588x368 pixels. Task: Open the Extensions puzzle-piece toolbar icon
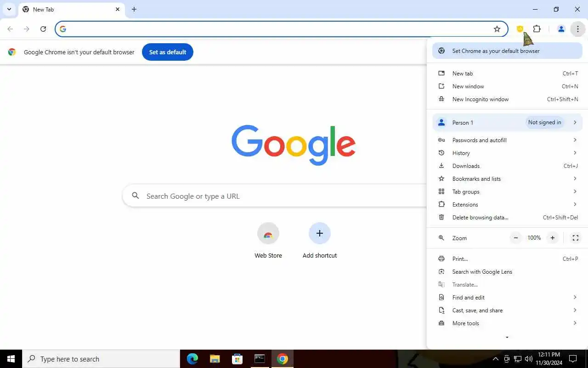537,29
